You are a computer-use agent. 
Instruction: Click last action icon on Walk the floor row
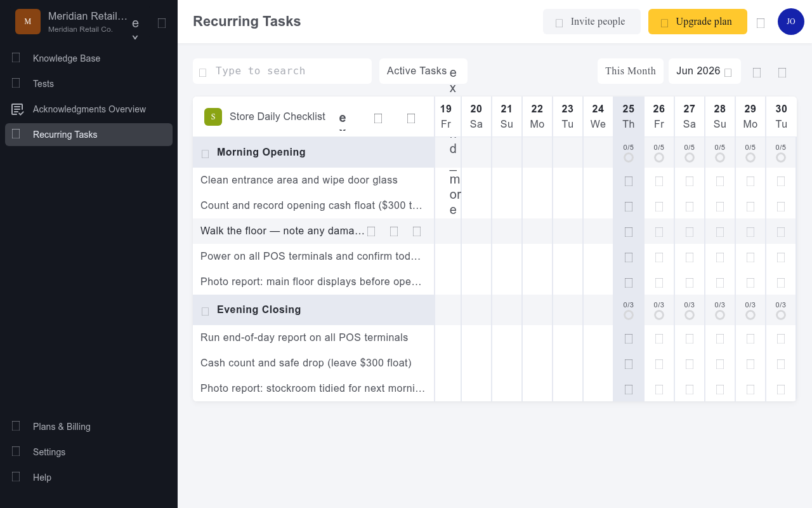click(x=417, y=231)
